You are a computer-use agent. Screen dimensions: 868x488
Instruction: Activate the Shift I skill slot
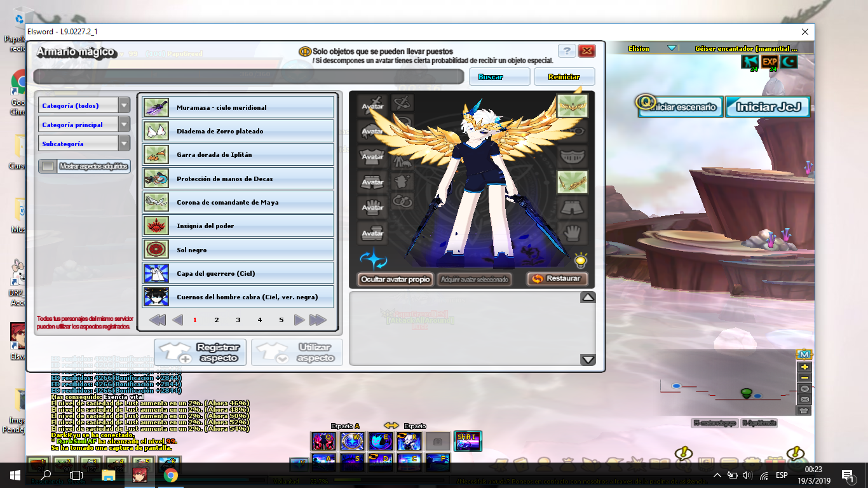(468, 440)
